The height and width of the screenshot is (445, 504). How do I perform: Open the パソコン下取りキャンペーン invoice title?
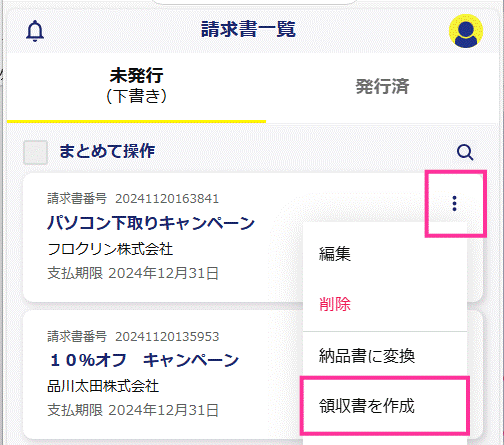tap(151, 223)
